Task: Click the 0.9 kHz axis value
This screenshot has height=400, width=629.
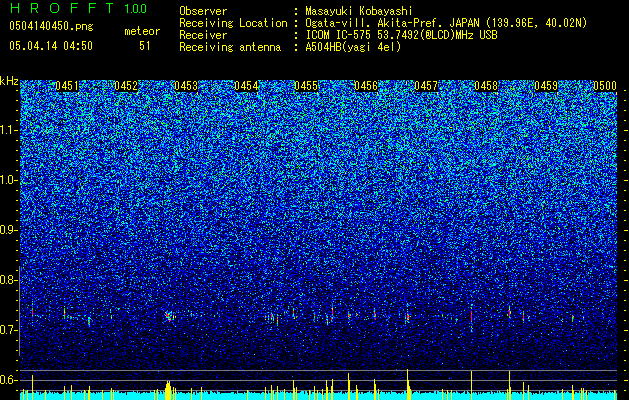Action: [8, 230]
